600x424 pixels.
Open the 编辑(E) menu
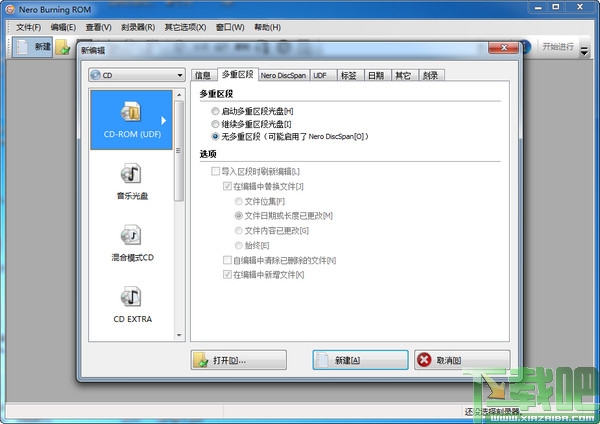pos(63,27)
